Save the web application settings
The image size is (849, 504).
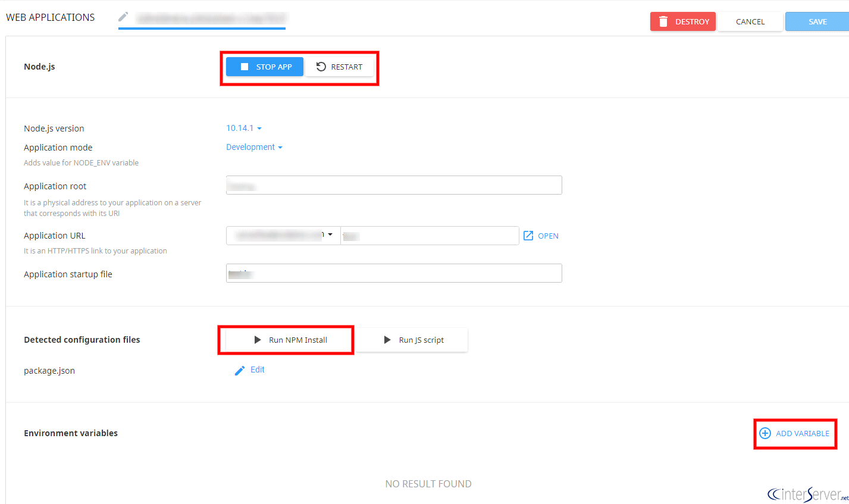817,21
